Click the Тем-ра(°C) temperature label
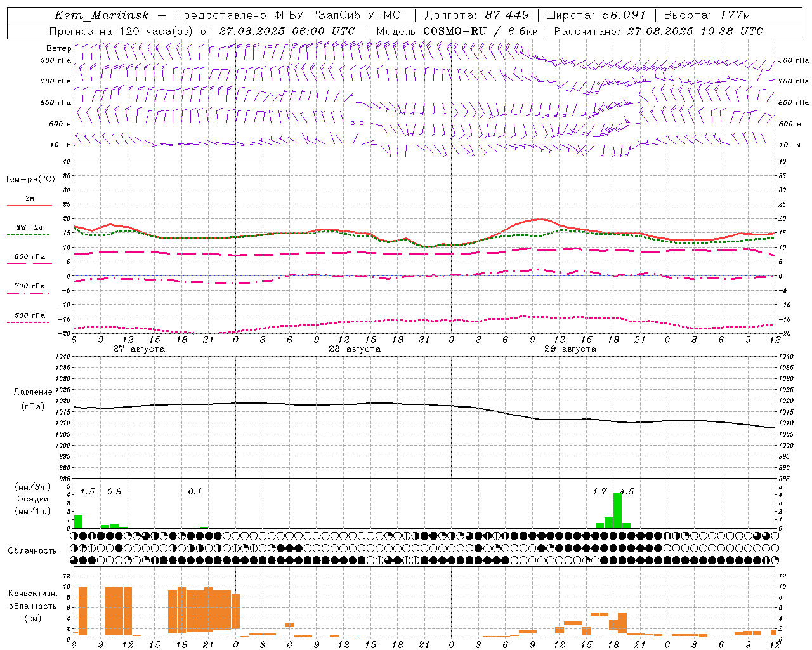 (30, 180)
